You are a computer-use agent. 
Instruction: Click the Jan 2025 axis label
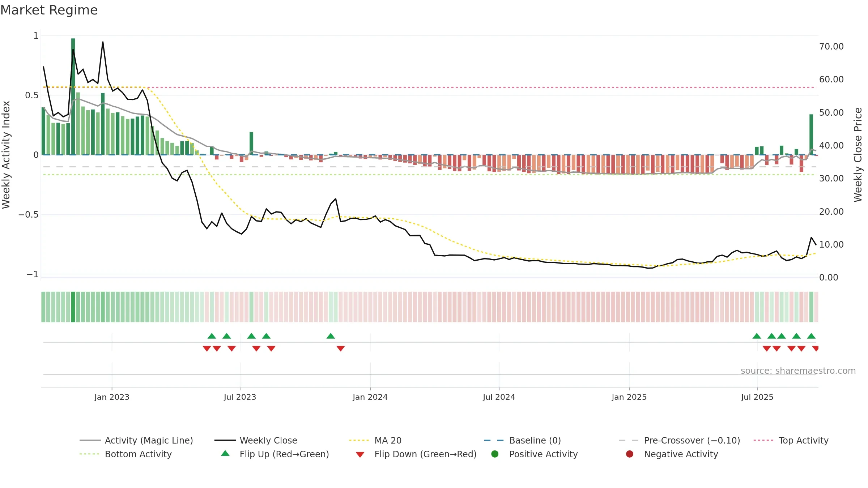click(629, 397)
